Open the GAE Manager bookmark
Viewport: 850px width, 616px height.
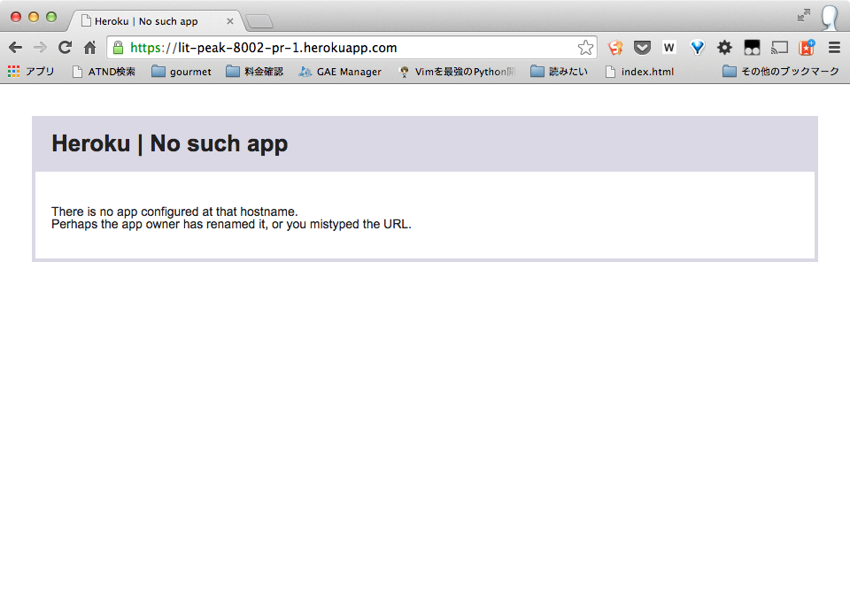(340, 72)
